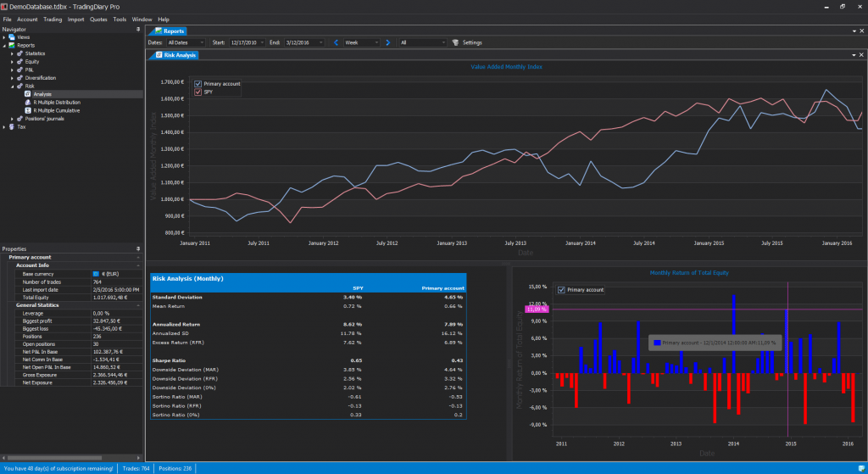Viewport: 868px width, 474px height.
Task: Toggle Primary account series in index chart
Action: point(198,84)
